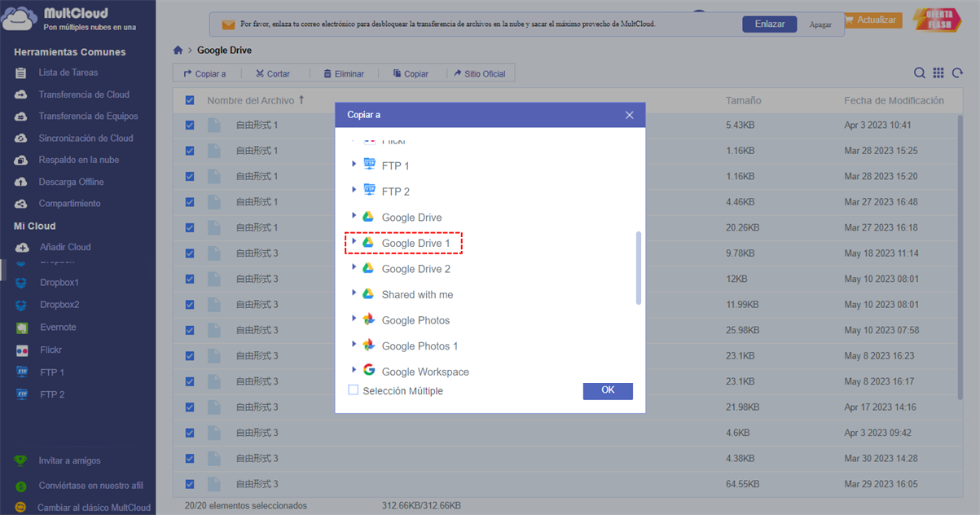The width and height of the screenshot is (980, 515).
Task: Click Apagar to dismiss the banner
Action: point(820,24)
